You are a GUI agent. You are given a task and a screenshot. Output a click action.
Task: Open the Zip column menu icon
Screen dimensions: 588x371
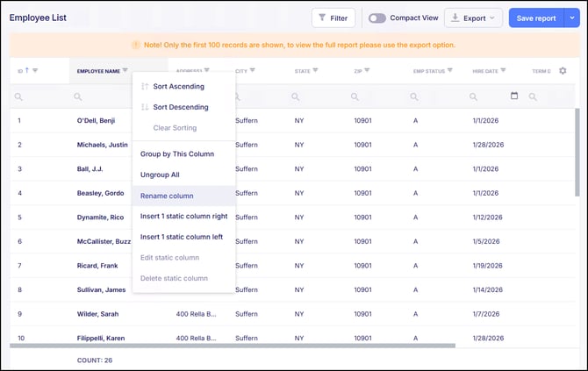367,70
